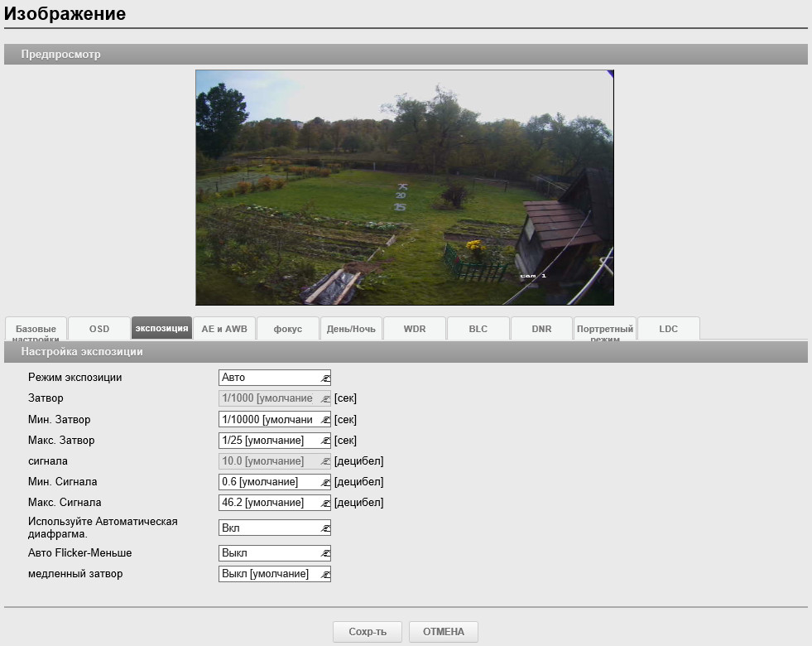Open the Мин. Сигнала dropdown showing 0.6
This screenshot has width=812, height=646.
(x=275, y=482)
